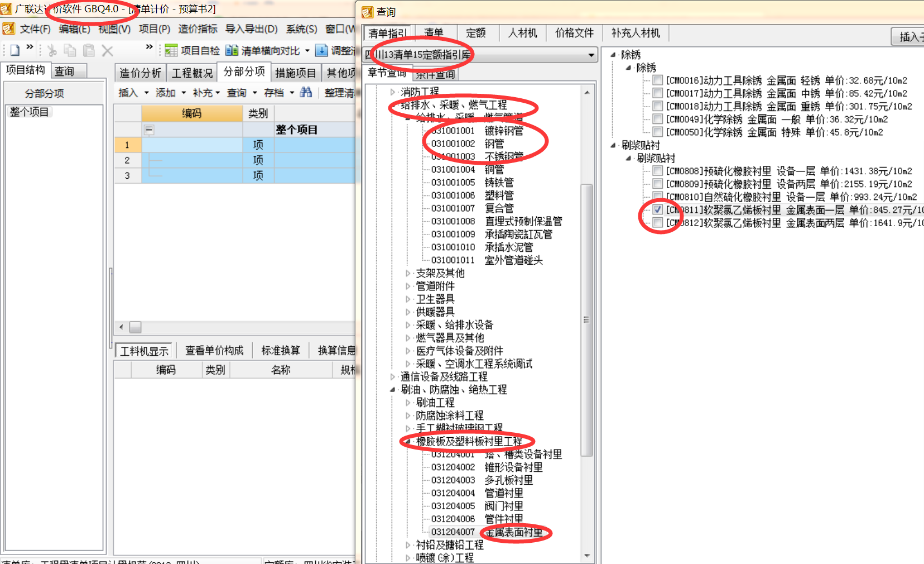Viewport: 924px width, 564px height.
Task: Open the 措施项目 tab
Action: click(296, 73)
